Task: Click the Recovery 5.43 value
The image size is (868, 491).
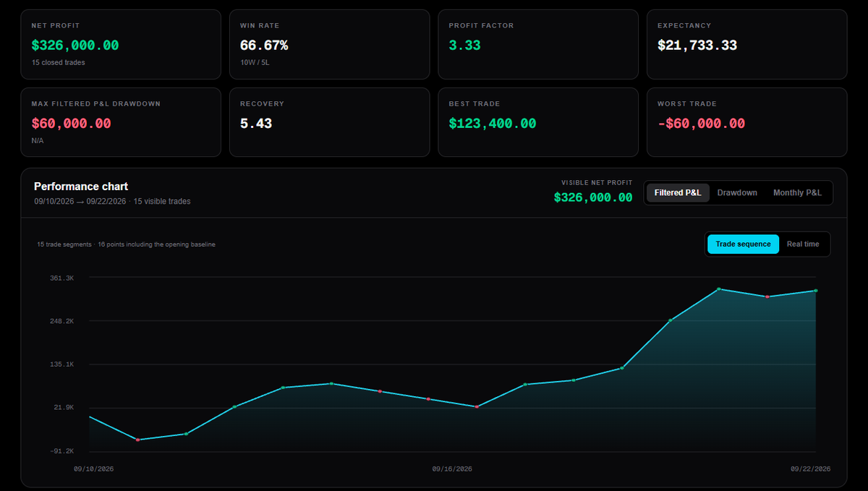Action: click(256, 124)
